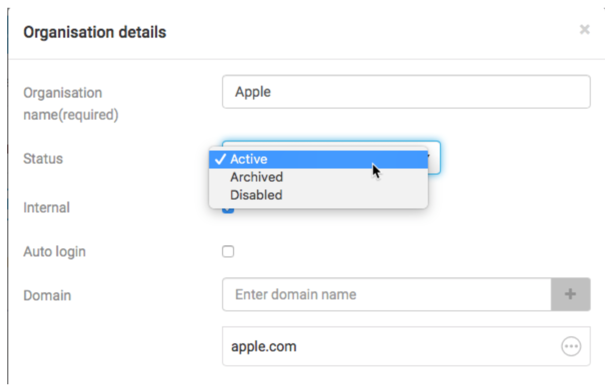Click into the Enter domain name field
Image resolution: width=605 pixels, height=389 pixels.
point(387,294)
